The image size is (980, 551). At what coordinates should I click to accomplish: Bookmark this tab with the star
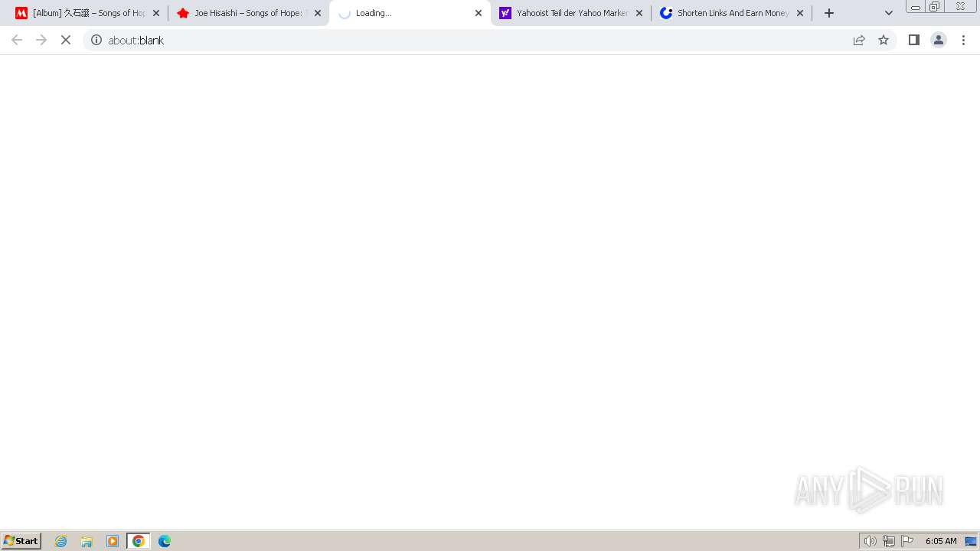coord(884,40)
